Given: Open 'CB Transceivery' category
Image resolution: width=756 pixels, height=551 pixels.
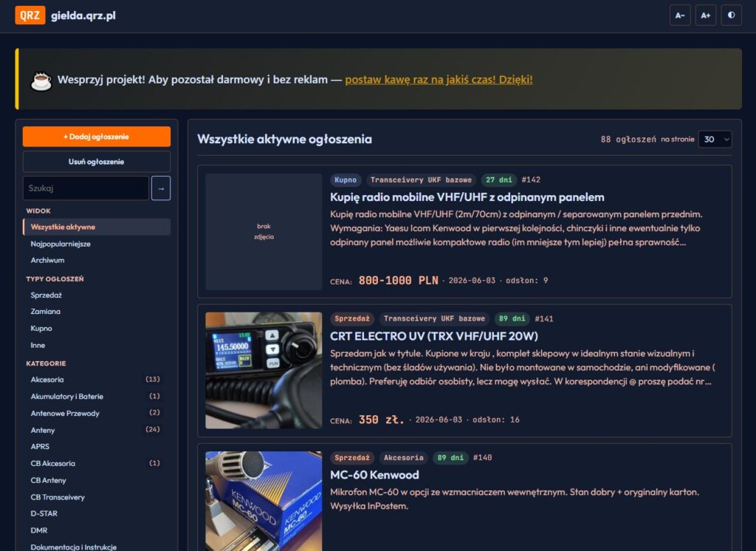Looking at the screenshot, I should [97, 497].
